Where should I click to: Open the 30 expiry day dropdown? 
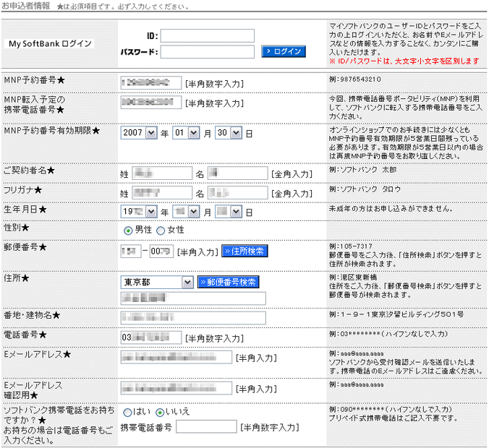(x=229, y=133)
